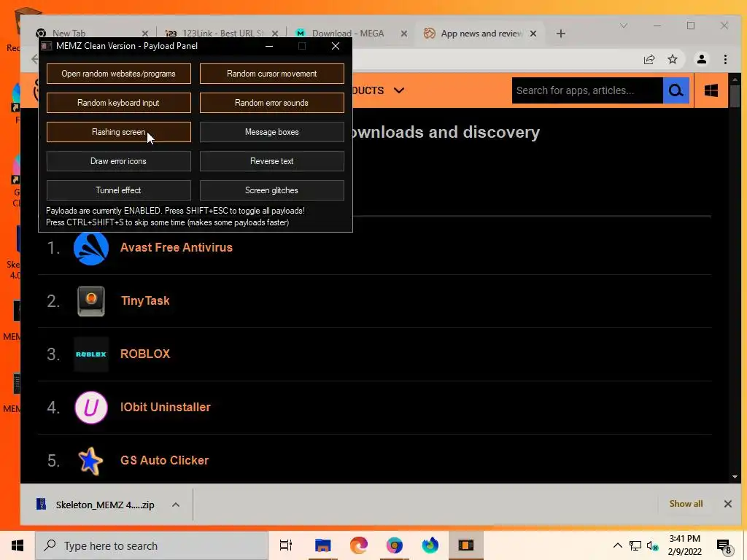Enable the Reverse text payload
The height and width of the screenshot is (560, 747).
tap(271, 161)
